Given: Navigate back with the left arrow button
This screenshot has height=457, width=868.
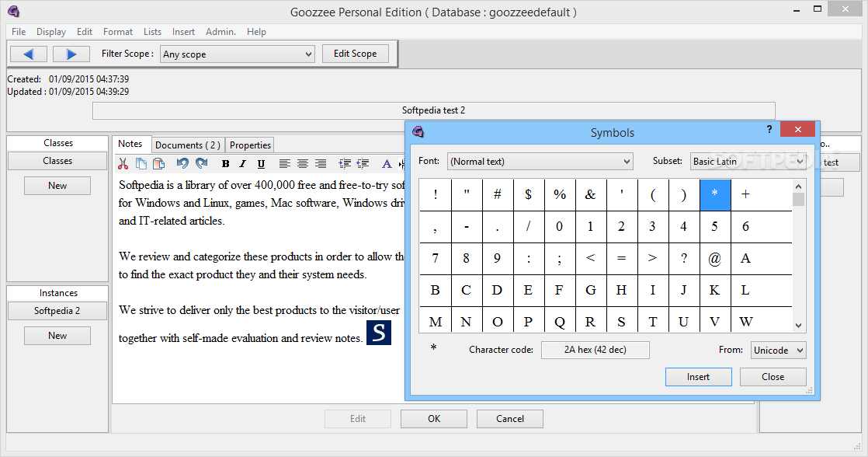Looking at the screenshot, I should click(29, 54).
